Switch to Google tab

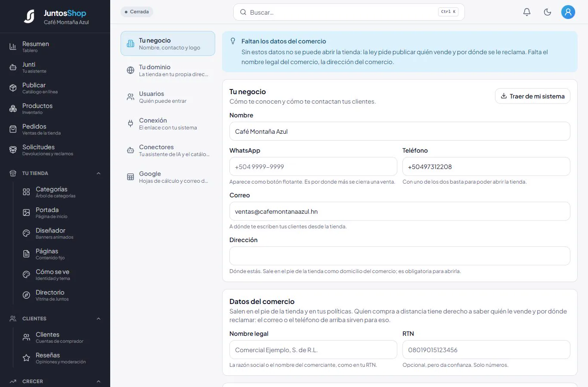pos(168,177)
